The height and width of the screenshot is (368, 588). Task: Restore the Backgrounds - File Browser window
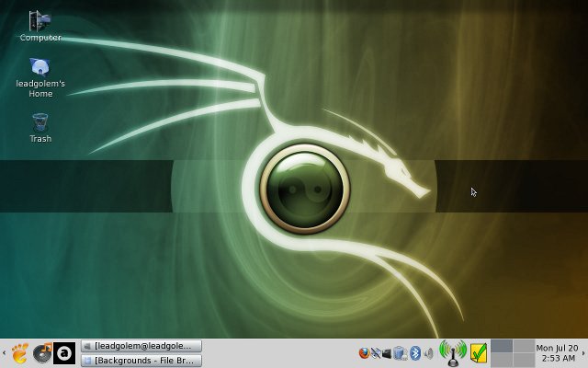(141, 361)
